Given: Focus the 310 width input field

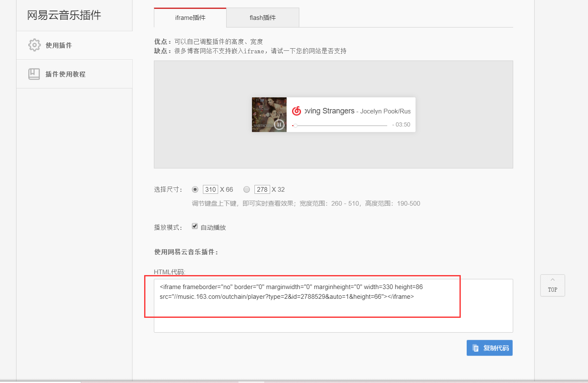Looking at the screenshot, I should point(211,189).
